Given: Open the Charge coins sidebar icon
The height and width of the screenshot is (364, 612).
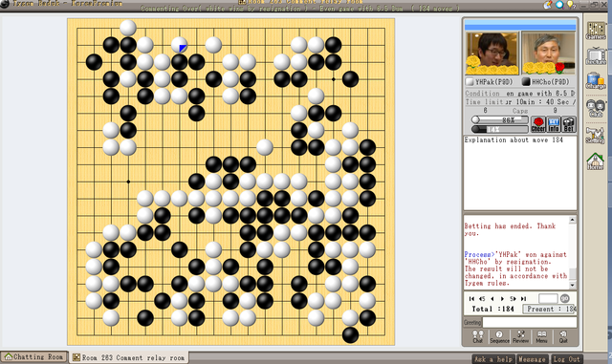Looking at the screenshot, I should coord(596,81).
